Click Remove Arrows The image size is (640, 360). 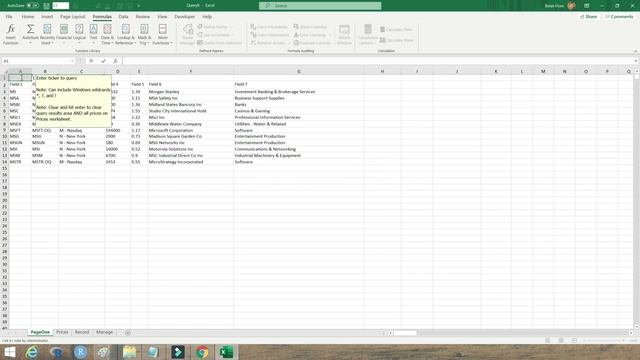268,43
